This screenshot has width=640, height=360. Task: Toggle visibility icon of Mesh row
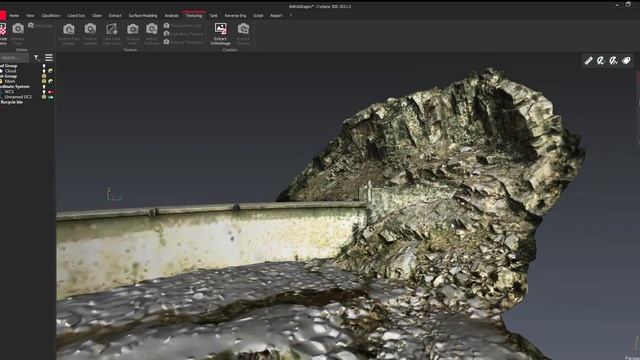coord(44,81)
